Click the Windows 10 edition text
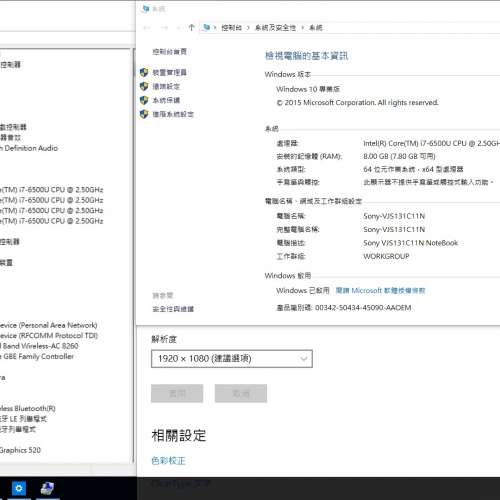This screenshot has width=500, height=500. 308,89
